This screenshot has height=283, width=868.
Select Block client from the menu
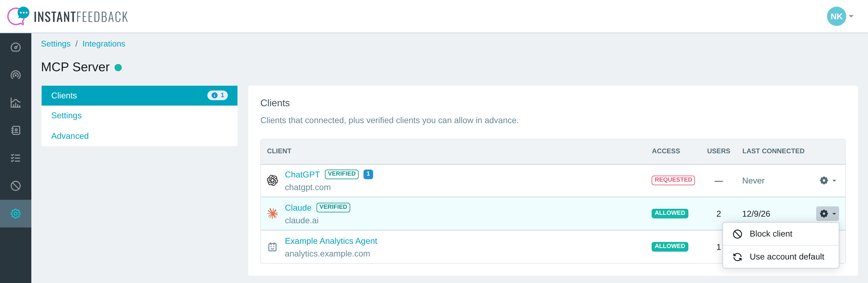[781, 234]
